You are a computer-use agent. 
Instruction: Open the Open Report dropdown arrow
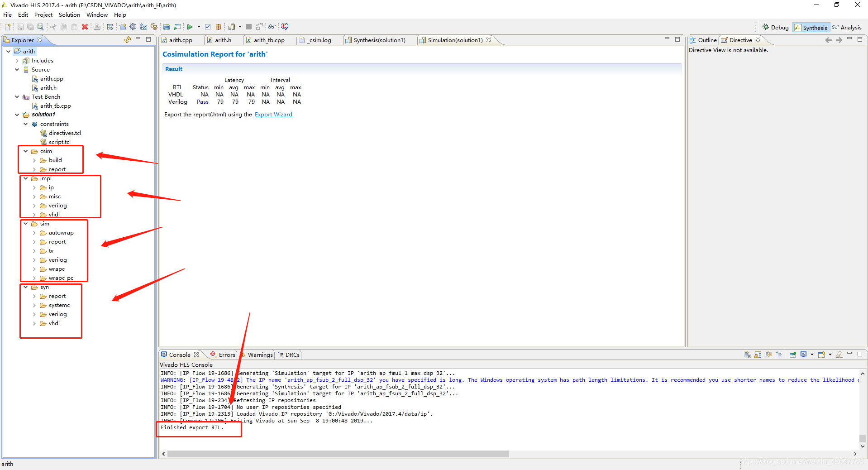(240, 27)
